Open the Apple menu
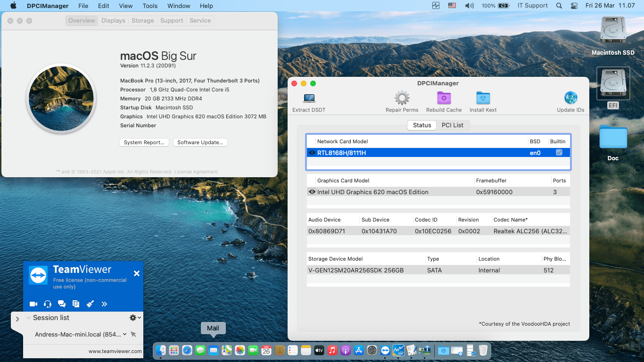644x362 pixels. 13,6
